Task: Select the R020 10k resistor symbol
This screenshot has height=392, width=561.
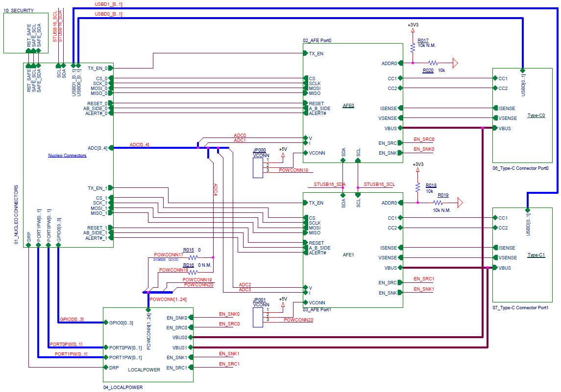Action: coord(433,63)
